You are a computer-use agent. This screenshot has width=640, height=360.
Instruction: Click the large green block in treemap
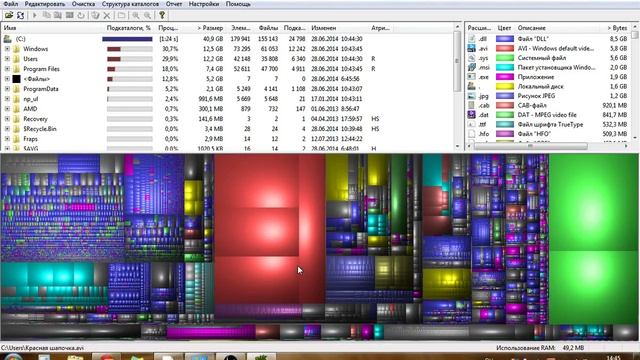(593, 202)
